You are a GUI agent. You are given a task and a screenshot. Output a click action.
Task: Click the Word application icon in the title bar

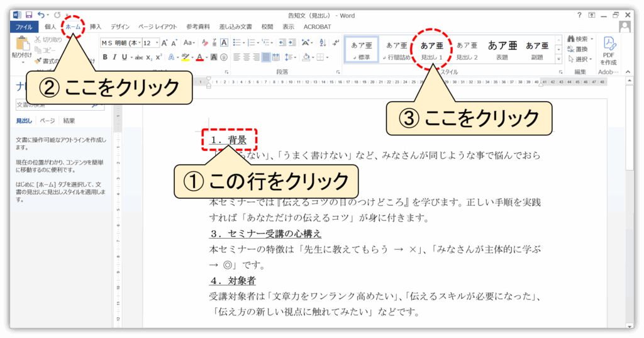point(17,15)
